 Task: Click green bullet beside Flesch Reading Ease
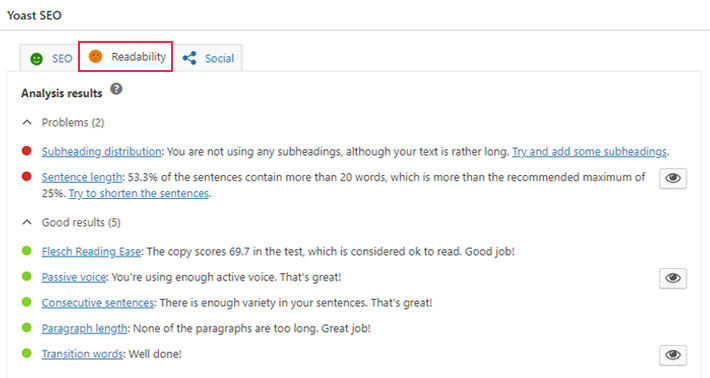[27, 250]
